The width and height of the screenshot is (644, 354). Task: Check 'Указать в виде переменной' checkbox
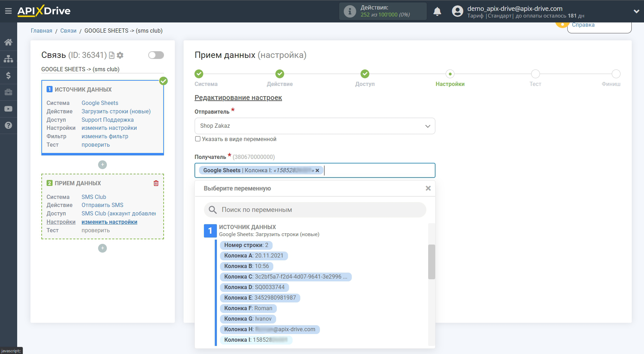tap(198, 139)
